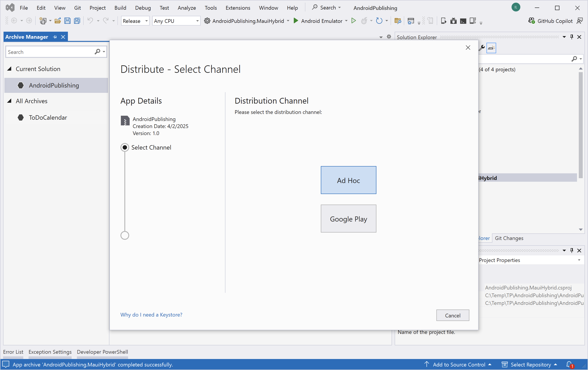Open the Android Emulator target dropdown arrow
Viewport: 588px width, 370px height.
[346, 21]
